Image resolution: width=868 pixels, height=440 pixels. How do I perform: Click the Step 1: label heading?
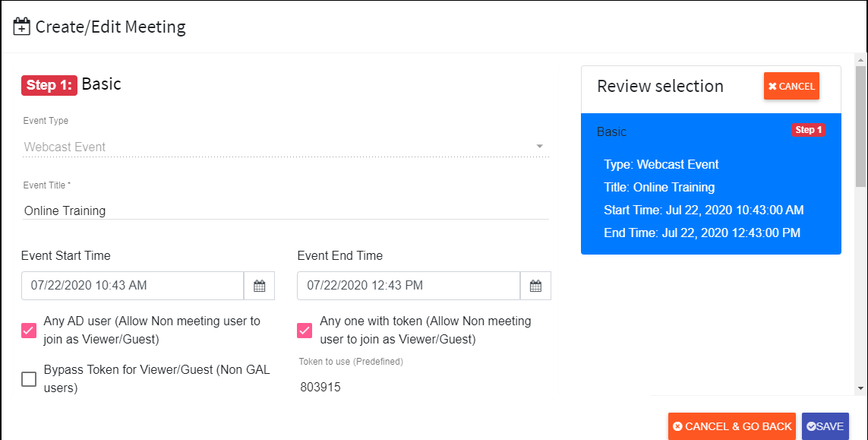(49, 85)
